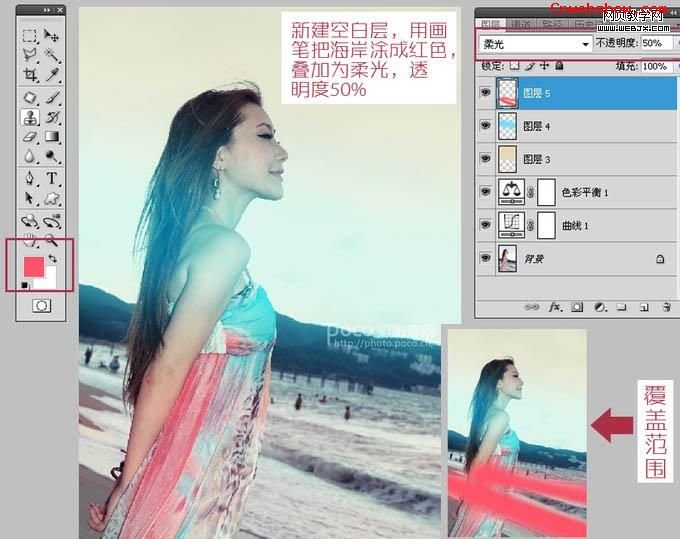The width and height of the screenshot is (680, 539).
Task: Select the Clone Stamp tool
Action: tap(29, 117)
